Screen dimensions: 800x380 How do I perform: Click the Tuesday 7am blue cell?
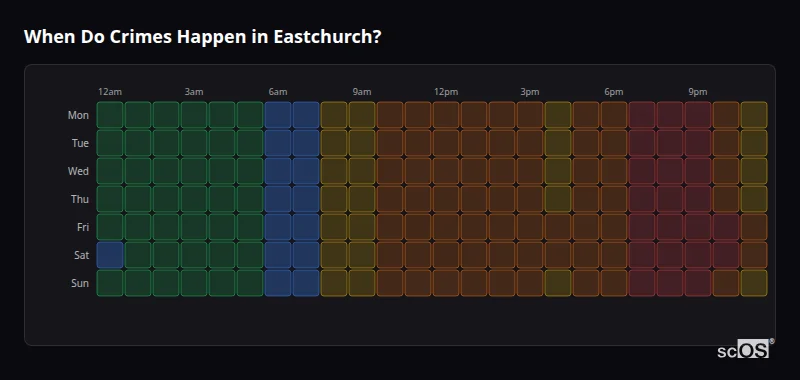(306, 143)
